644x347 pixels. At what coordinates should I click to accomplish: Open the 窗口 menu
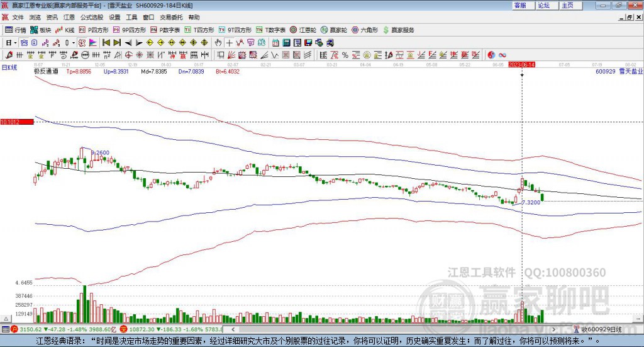pos(148,17)
